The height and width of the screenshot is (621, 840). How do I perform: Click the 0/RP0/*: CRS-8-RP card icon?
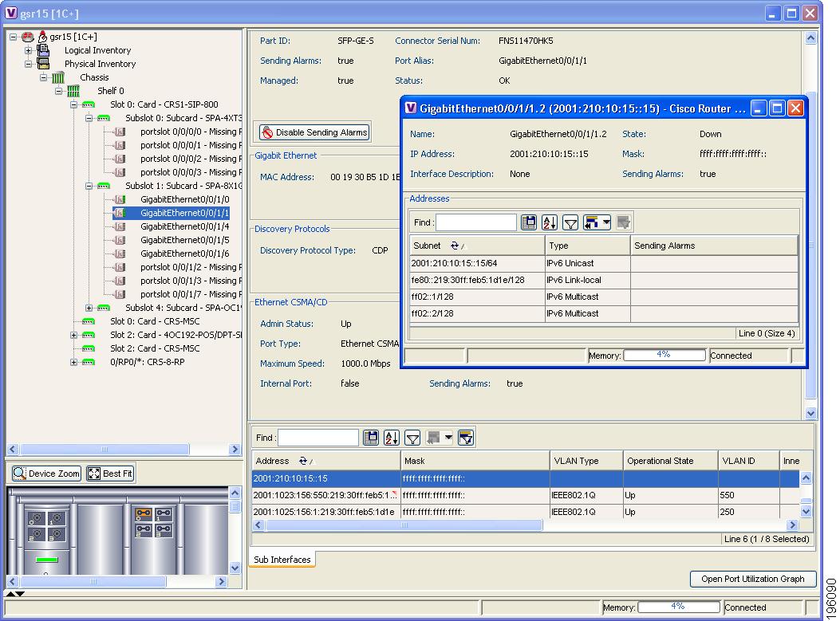pos(89,362)
